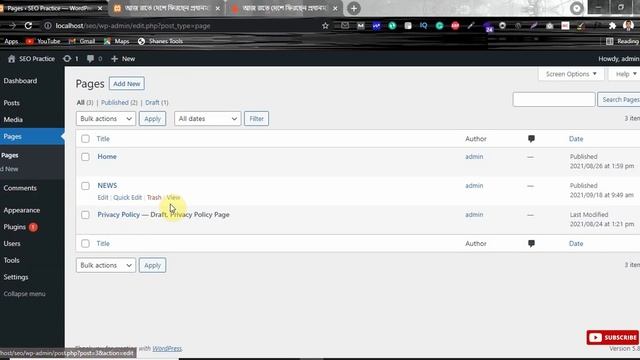Viewport: 640px width, 360px height.
Task: Open the SEO Practice home icon
Action: pos(11,59)
